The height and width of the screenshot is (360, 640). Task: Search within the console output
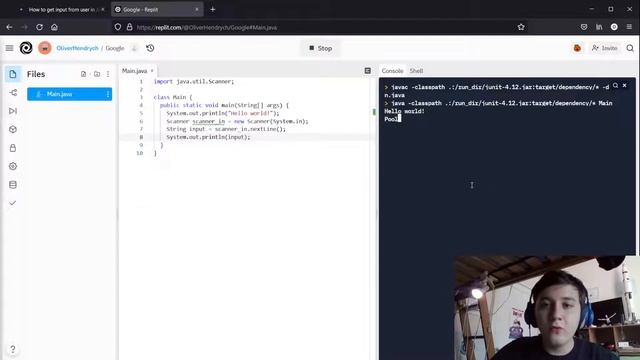pyautogui.click(x=616, y=85)
